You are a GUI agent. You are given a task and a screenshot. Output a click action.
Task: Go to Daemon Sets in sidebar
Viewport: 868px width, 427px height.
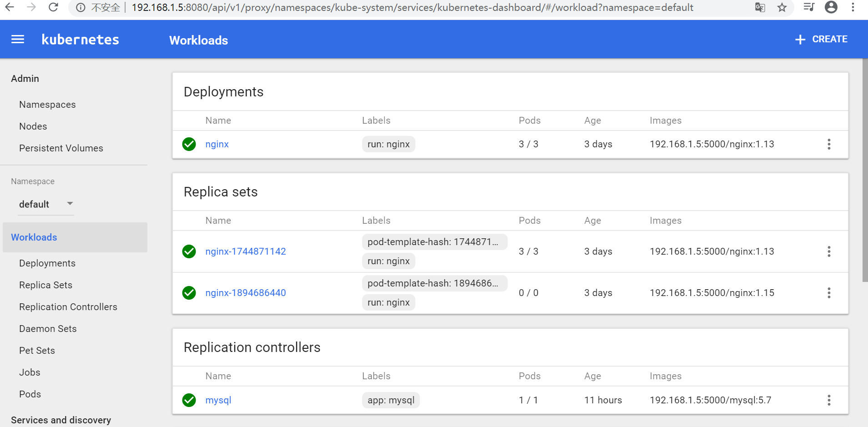[48, 329]
